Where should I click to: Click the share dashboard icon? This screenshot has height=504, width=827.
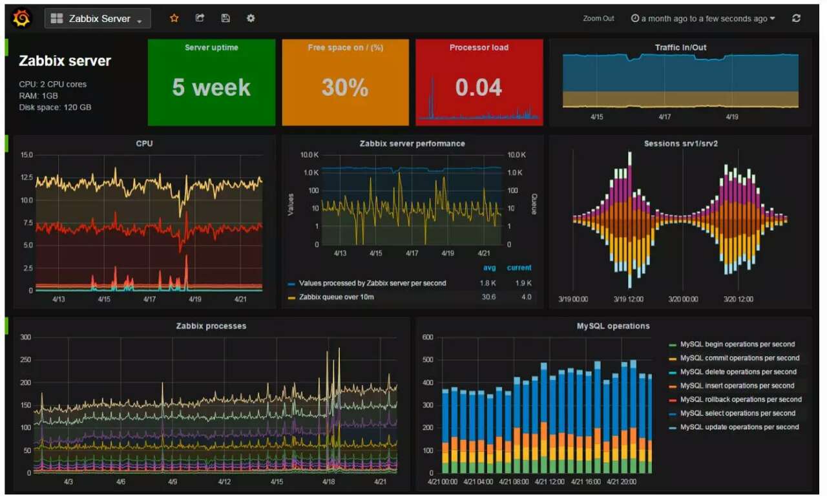tap(200, 18)
